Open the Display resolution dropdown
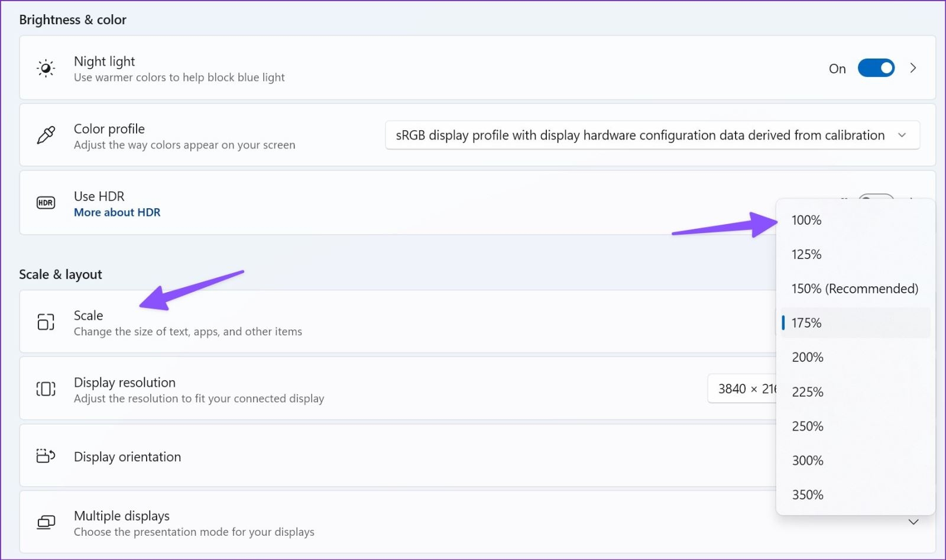Screen dimensions: 946x560 pyautogui.click(x=742, y=389)
